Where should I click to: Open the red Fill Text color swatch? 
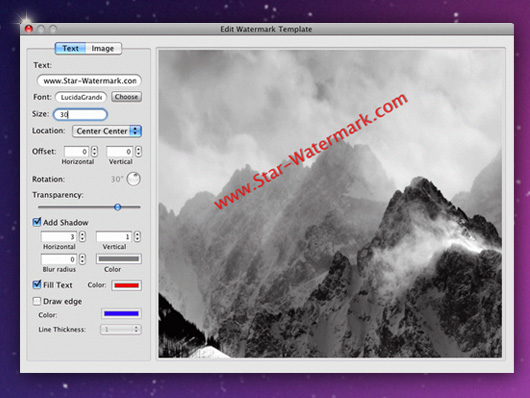pyautogui.click(x=126, y=285)
